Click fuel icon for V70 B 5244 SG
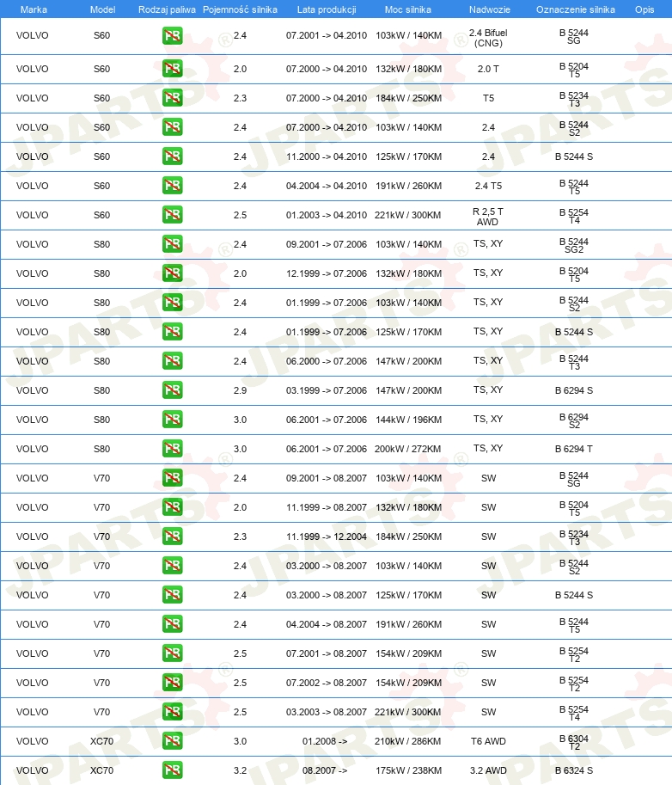 pyautogui.click(x=172, y=477)
